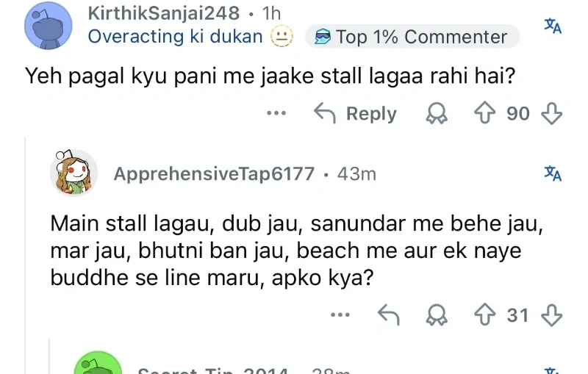Downvote ApprehensiveTap6177's reply

tap(551, 315)
